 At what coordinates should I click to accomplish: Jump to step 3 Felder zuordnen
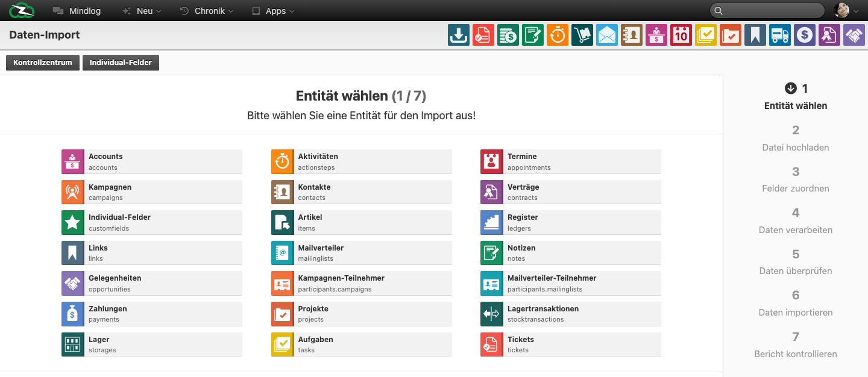pos(796,179)
